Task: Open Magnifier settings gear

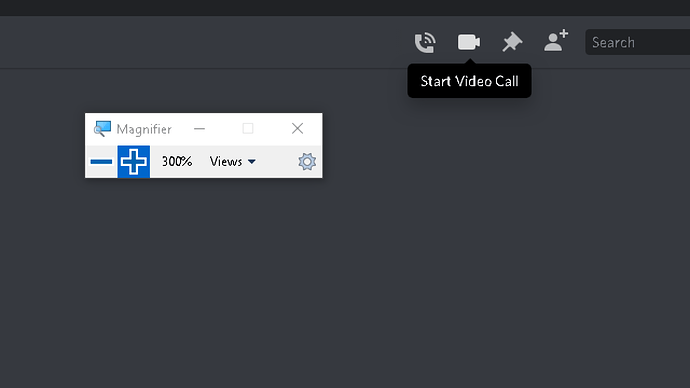Action: tap(307, 161)
